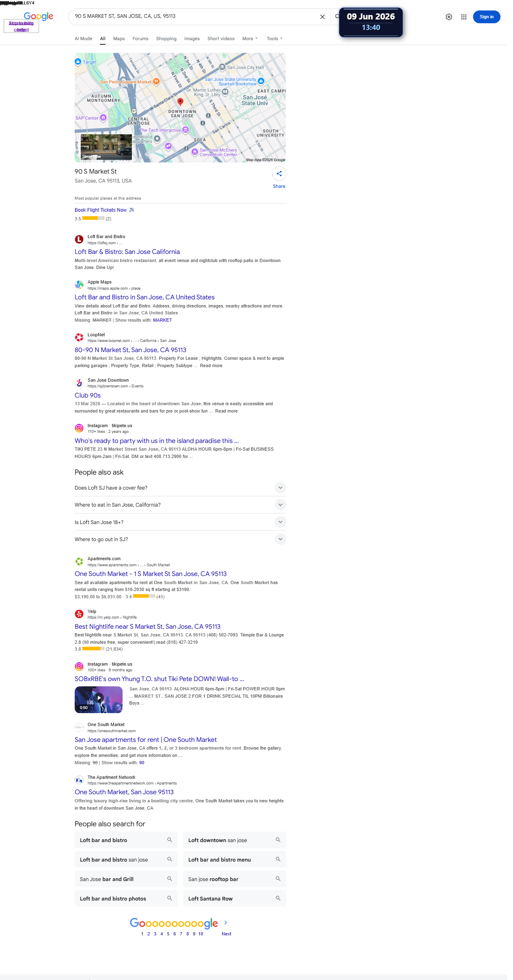Click the Apartment Network favicon
The height and width of the screenshot is (980, 513).
[x=79, y=780]
